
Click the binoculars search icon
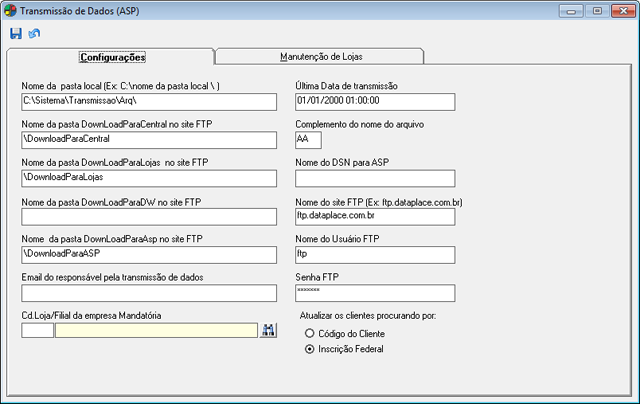coord(268,330)
